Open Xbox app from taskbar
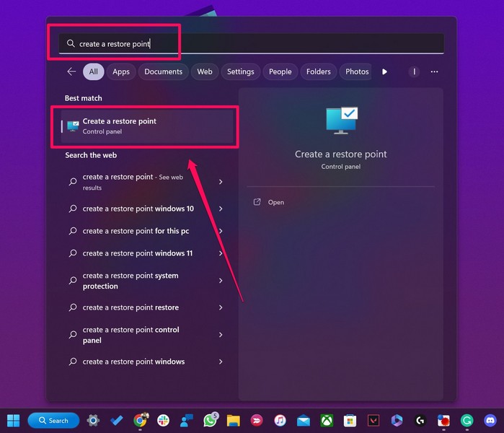This screenshot has height=433, width=504. point(327,421)
